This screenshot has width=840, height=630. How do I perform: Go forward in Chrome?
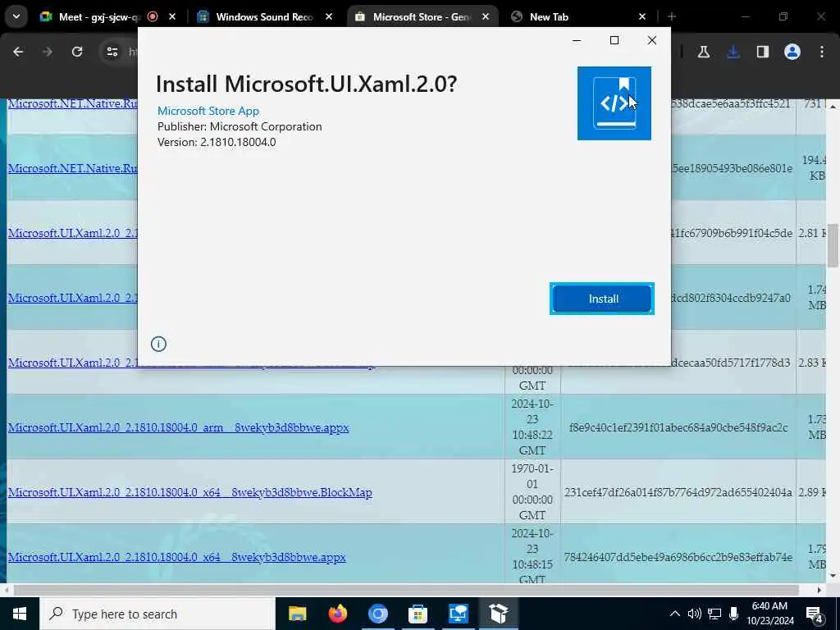point(48,52)
